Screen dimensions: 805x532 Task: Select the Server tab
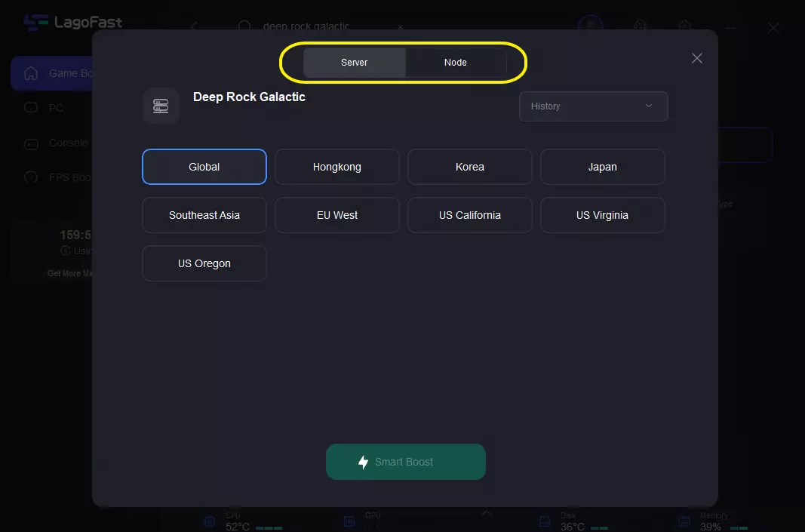(355, 63)
